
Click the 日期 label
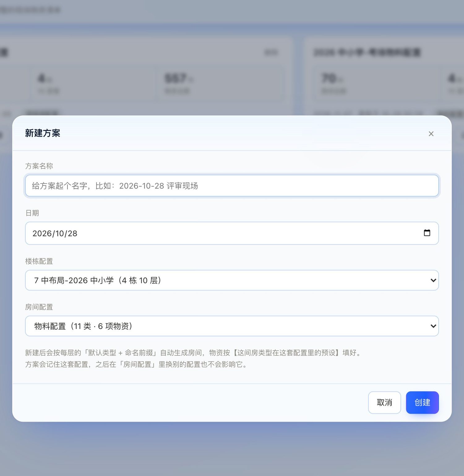32,213
